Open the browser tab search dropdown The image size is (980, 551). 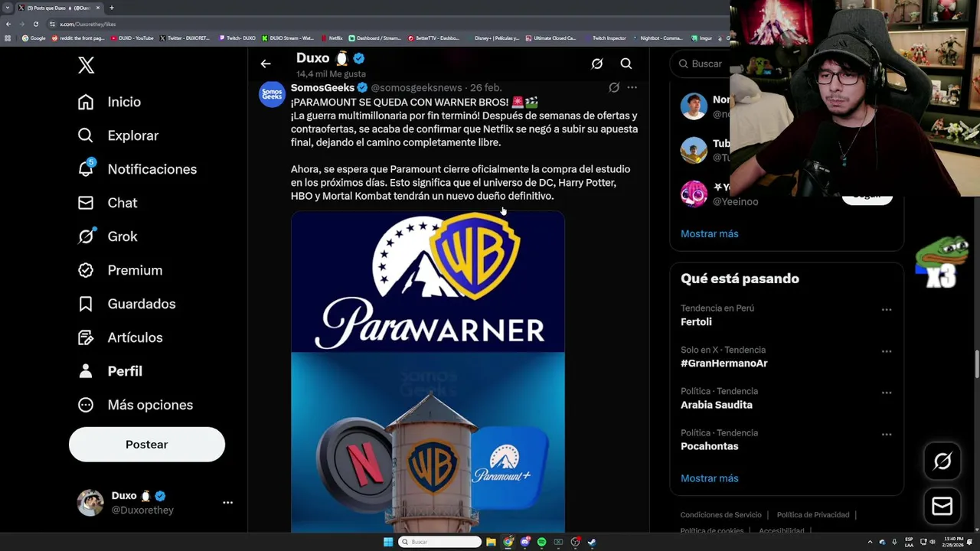click(8, 8)
